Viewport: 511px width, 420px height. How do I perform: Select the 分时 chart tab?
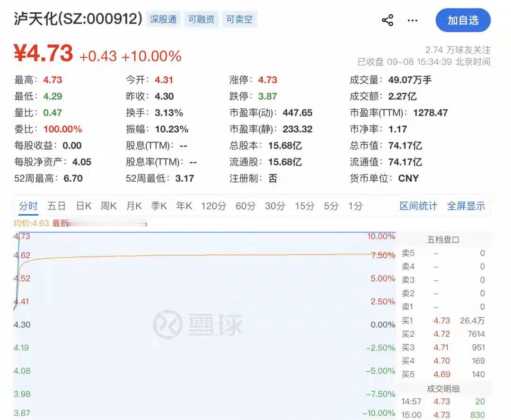[28, 206]
